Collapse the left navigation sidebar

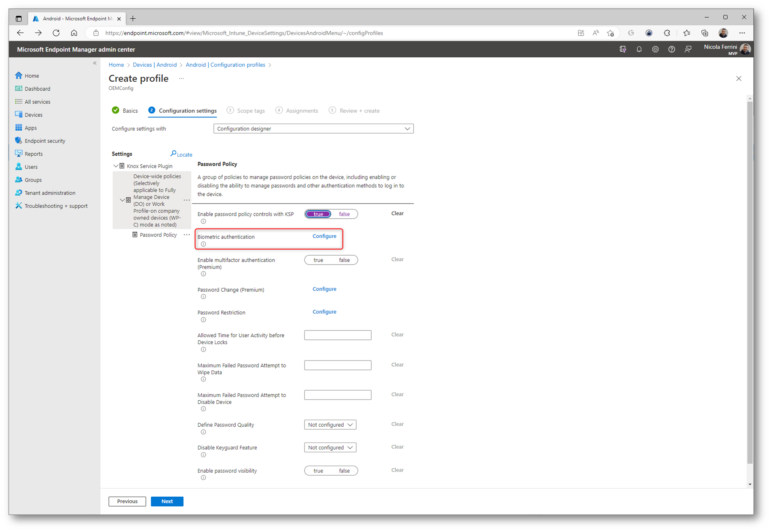click(x=95, y=63)
